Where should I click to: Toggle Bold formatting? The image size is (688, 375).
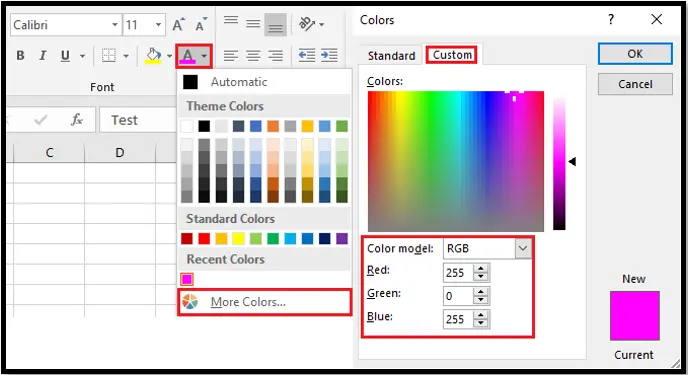[x=20, y=56]
